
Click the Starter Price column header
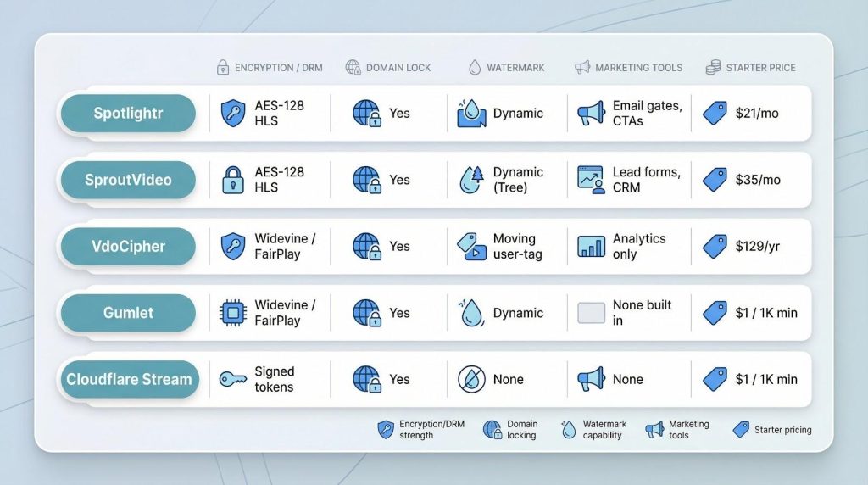[751, 67]
